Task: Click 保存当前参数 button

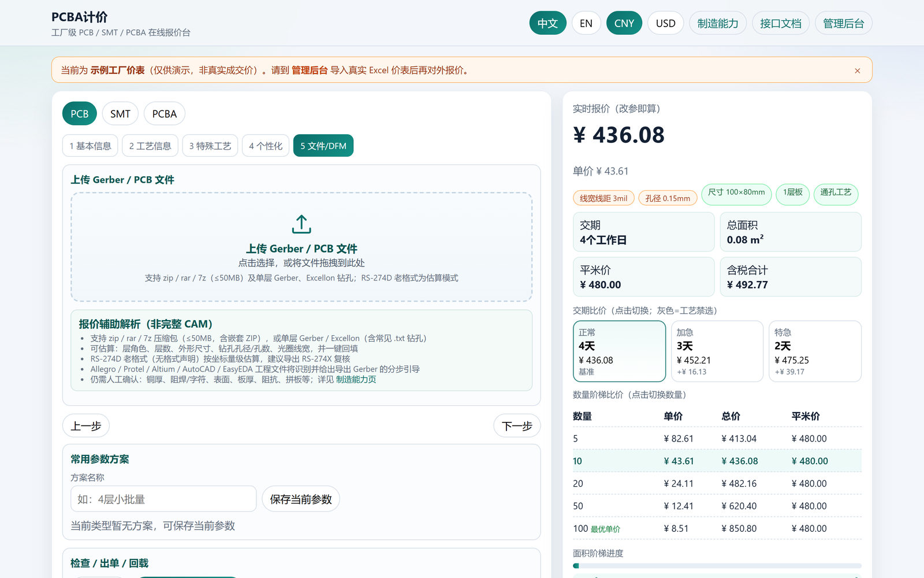Action: pyautogui.click(x=301, y=499)
